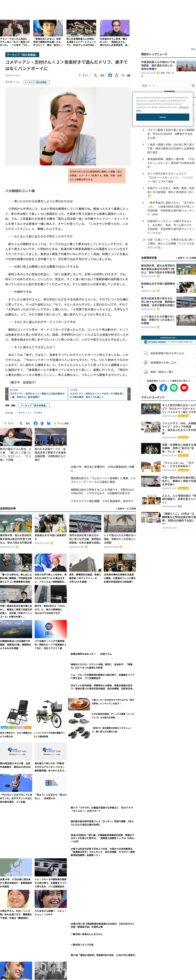The width and height of the screenshot is (196, 980).
Task: Click the THE SANKEI SHIMBUN mail magazine banner
Action: pos(169,340)
